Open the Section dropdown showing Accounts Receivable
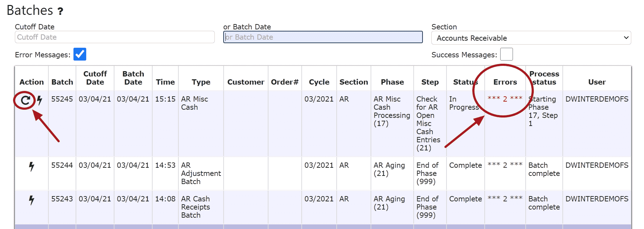Viewport: 644px width, 229px height. [531, 38]
